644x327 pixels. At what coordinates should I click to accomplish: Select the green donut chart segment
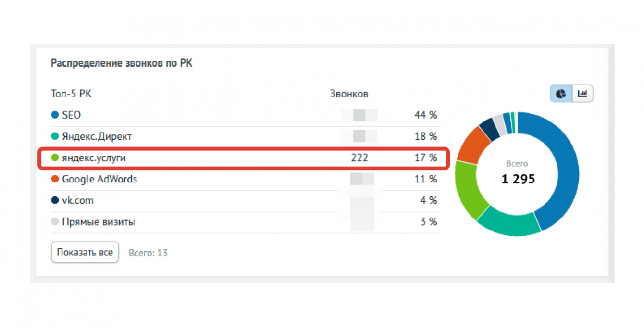469,190
